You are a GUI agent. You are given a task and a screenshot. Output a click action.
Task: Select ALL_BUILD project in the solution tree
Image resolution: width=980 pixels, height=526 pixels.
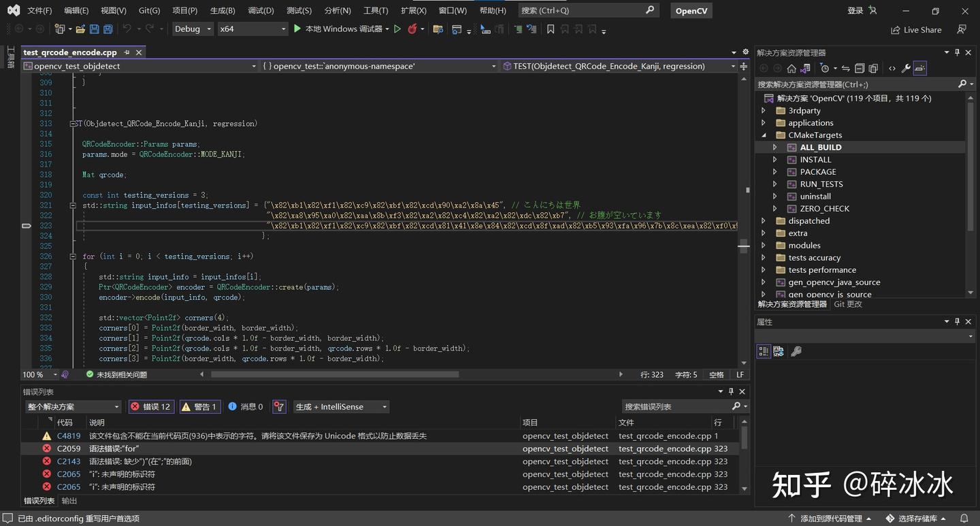pyautogui.click(x=820, y=148)
